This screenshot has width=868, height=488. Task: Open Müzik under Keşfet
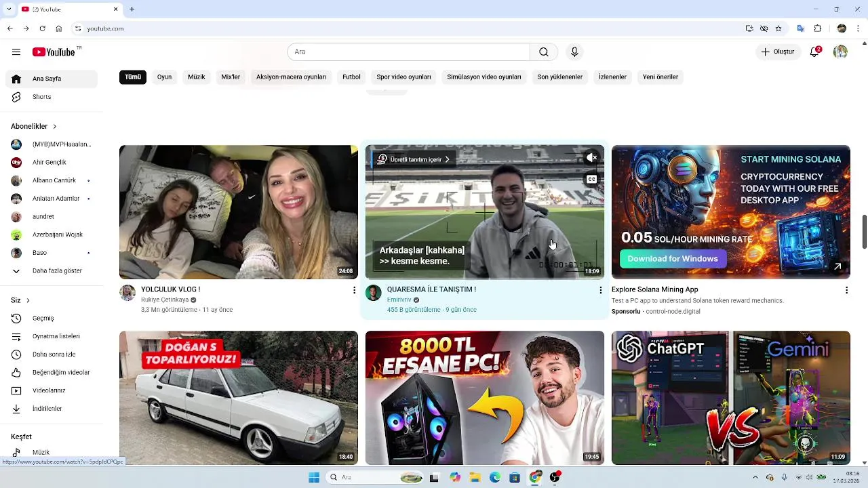pos(52,452)
